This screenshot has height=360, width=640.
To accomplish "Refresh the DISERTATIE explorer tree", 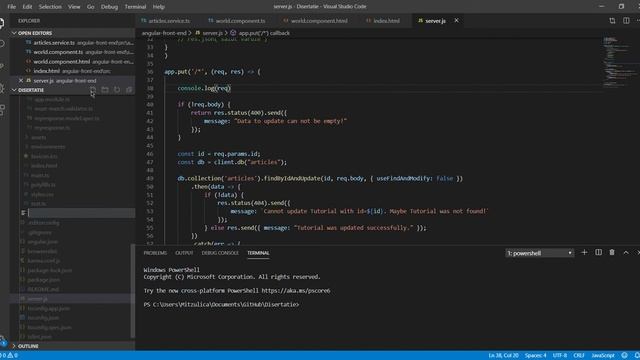I will click(x=117, y=90).
